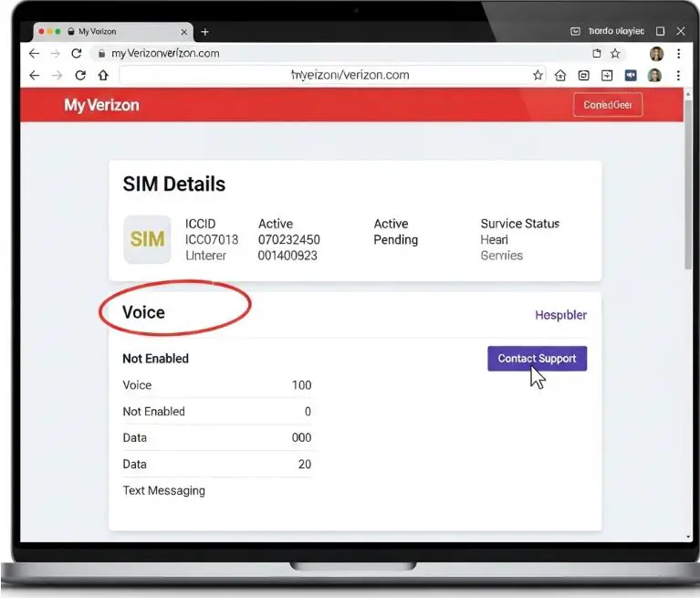
Task: Click the blue extension icon in toolbar
Action: (x=631, y=75)
